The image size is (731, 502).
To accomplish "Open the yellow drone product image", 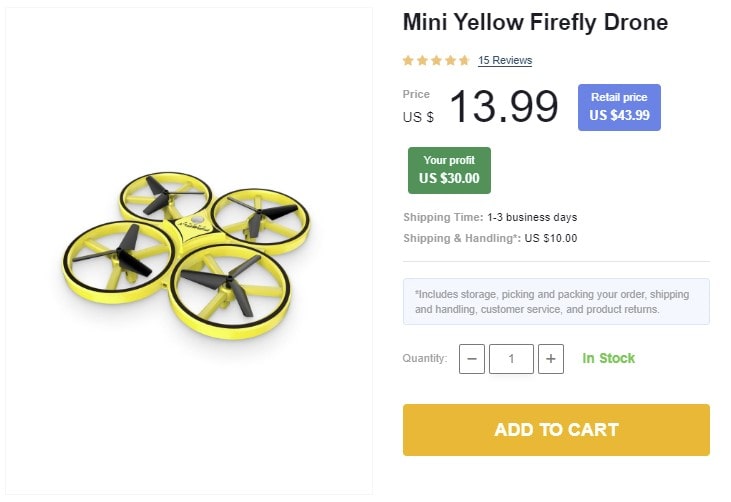I will tap(189, 252).
